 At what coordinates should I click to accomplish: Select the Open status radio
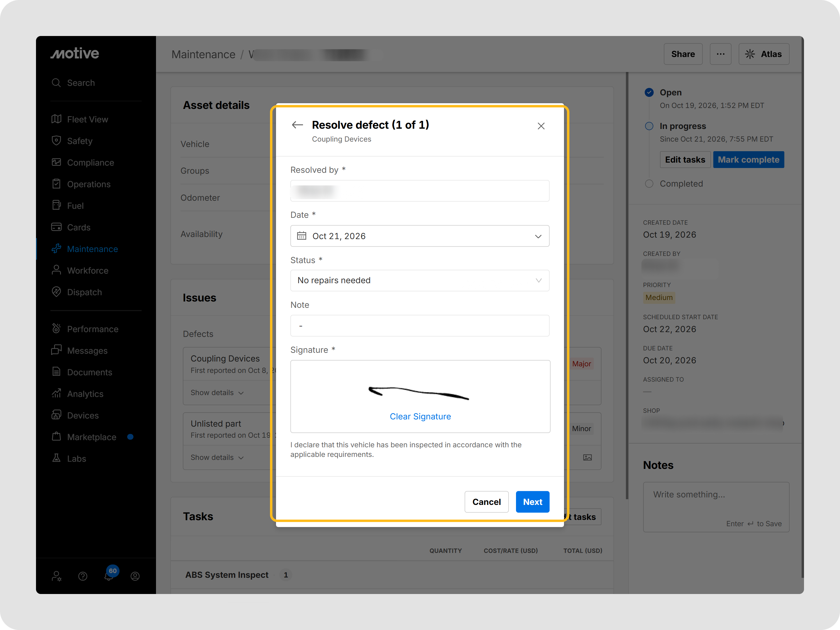point(649,92)
